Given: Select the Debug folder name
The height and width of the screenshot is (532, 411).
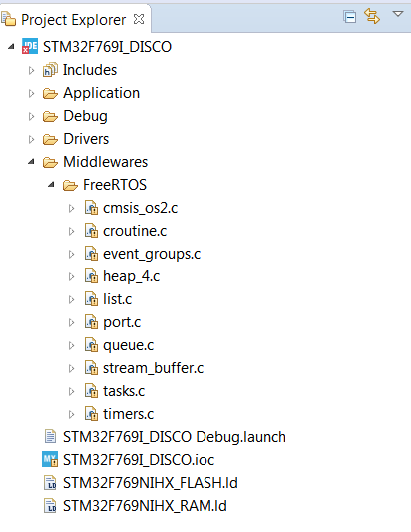Looking at the screenshot, I should tap(86, 116).
